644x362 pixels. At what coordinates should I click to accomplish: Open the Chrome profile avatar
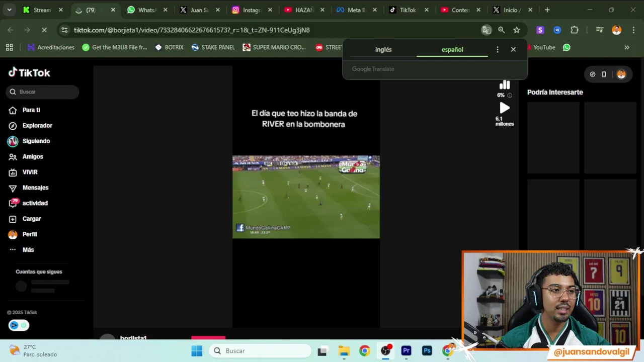616,30
